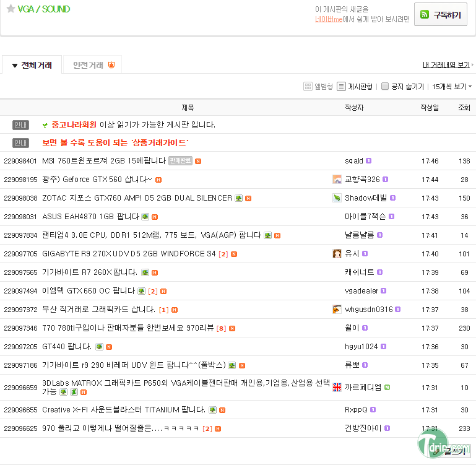Open the 네이버me link
Screen dimensions: 476x465
(329, 19)
